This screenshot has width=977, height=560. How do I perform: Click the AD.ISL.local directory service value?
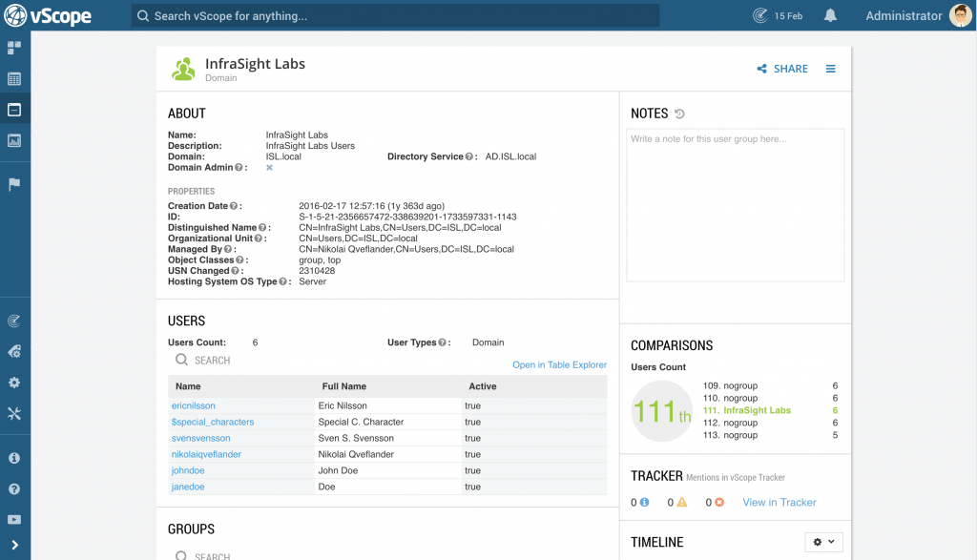(510, 157)
